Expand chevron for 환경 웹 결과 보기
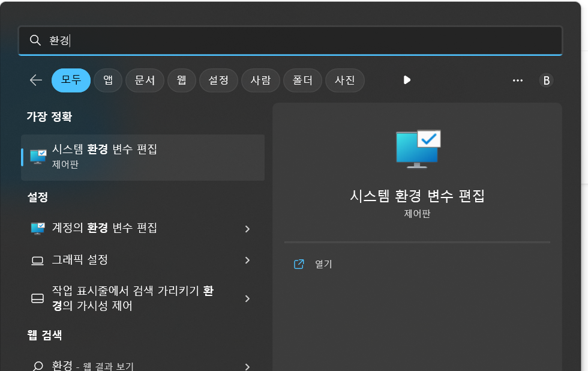Viewport: 588px width, 371px height. pos(247,367)
